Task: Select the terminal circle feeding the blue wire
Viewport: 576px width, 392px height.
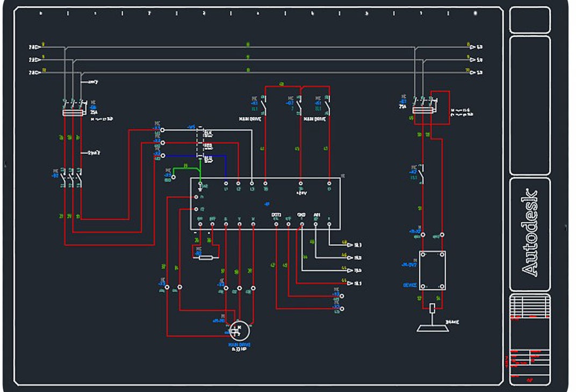Action: coord(163,156)
